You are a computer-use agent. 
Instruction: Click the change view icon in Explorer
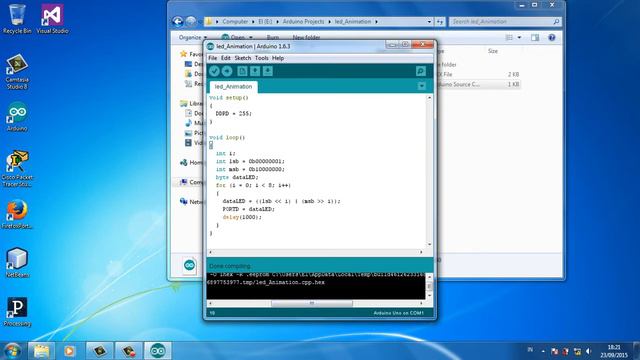coord(509,37)
